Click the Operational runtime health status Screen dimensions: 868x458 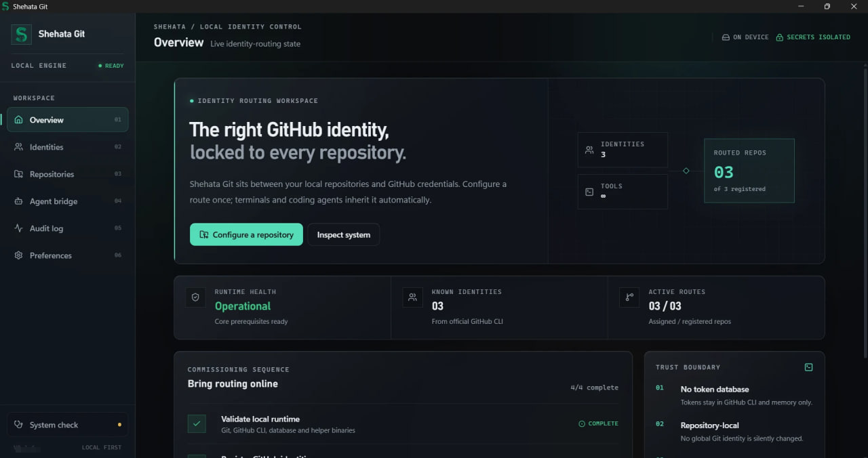(243, 306)
